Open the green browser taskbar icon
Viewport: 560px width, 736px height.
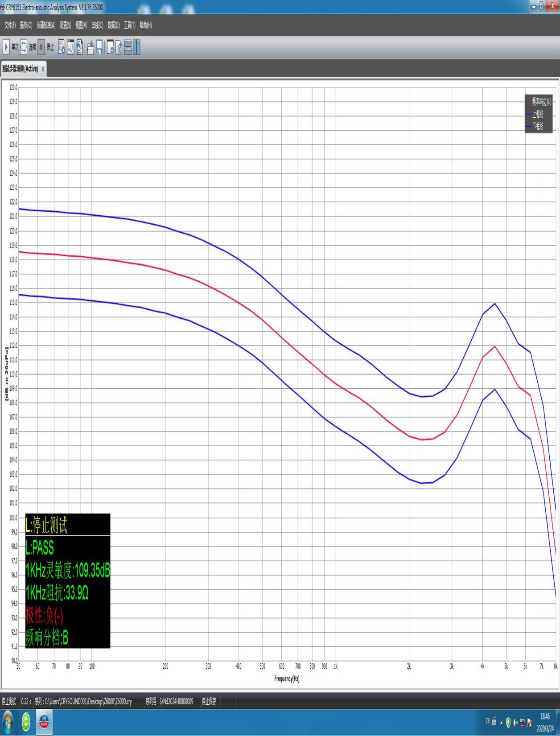[x=26, y=722]
